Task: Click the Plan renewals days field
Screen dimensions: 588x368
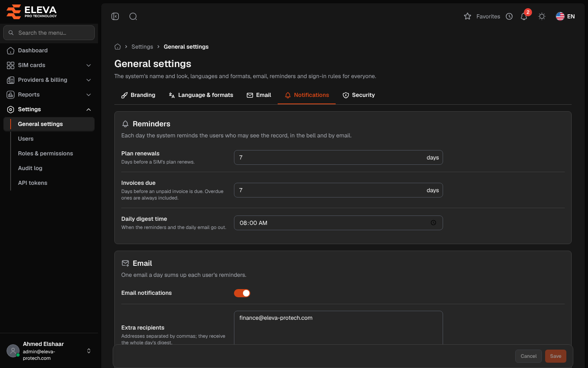Action: 339,157
